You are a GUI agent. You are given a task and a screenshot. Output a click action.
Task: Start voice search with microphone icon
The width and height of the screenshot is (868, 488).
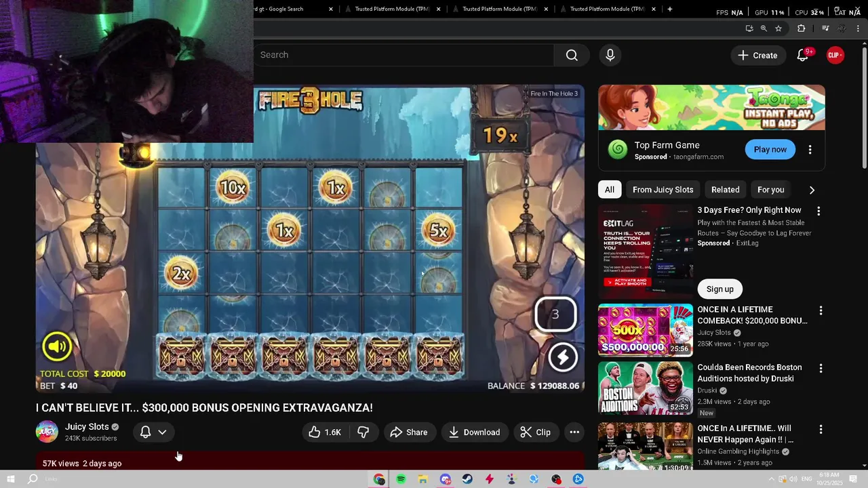pyautogui.click(x=610, y=55)
